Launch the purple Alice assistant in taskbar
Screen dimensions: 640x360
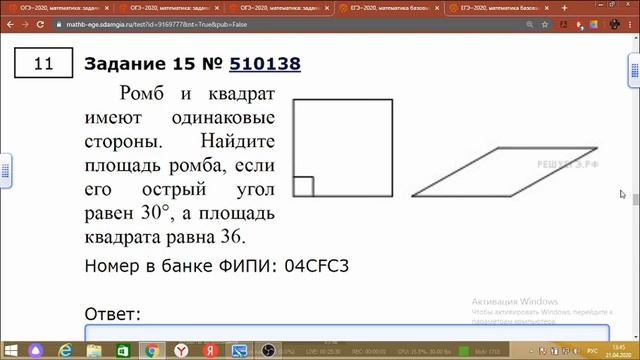(x=36, y=351)
